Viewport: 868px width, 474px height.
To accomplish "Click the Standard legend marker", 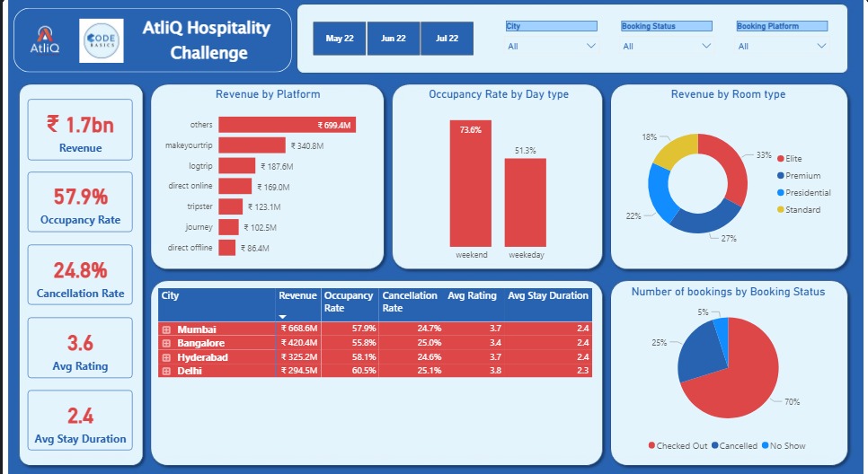I will (782, 210).
